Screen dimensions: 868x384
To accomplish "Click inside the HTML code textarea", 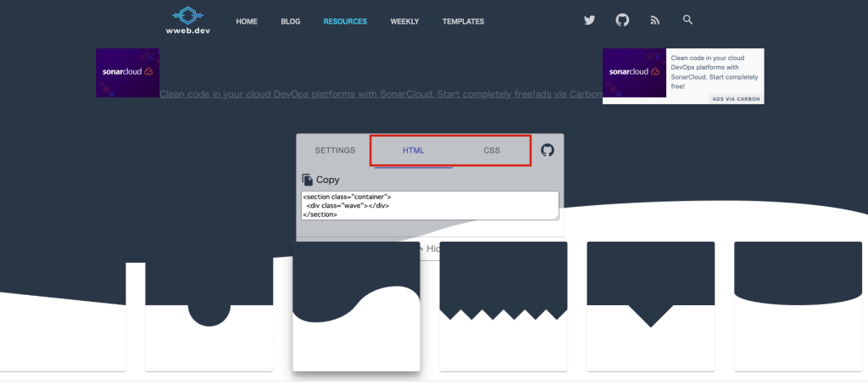I will pos(430,205).
